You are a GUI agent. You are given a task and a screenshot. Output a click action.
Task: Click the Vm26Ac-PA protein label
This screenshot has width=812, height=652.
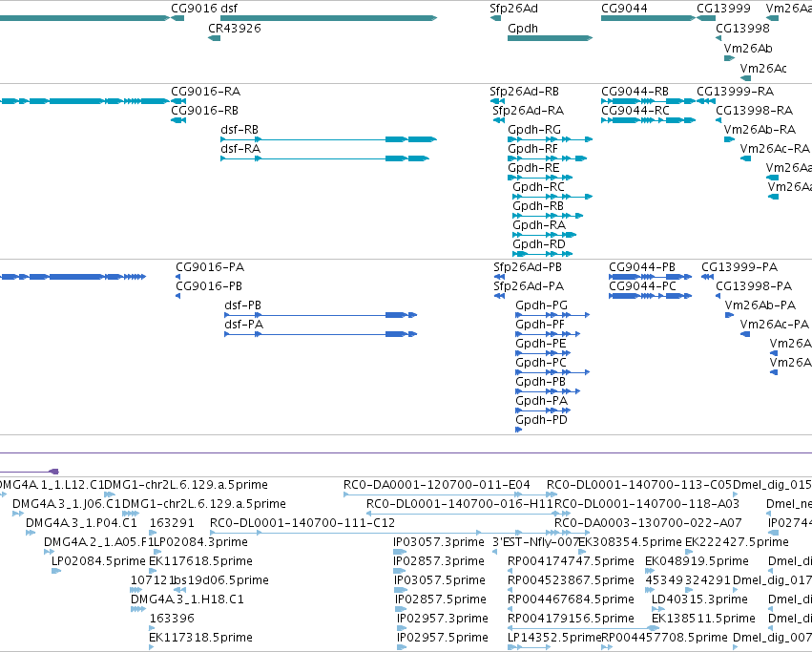click(774, 325)
